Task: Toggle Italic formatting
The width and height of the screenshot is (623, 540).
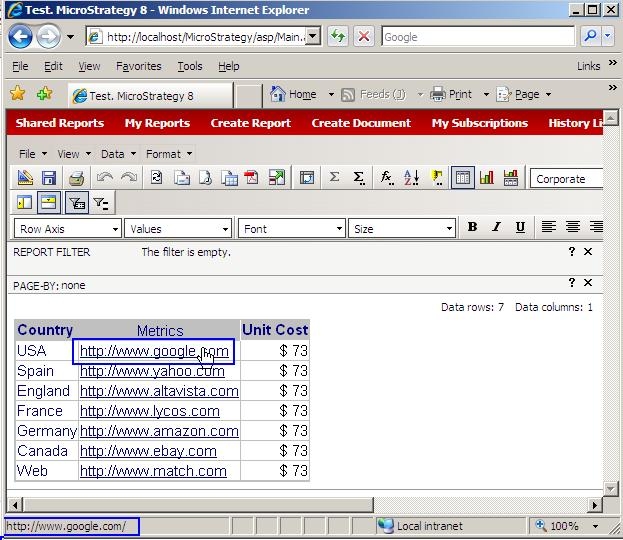Action: tap(496, 228)
